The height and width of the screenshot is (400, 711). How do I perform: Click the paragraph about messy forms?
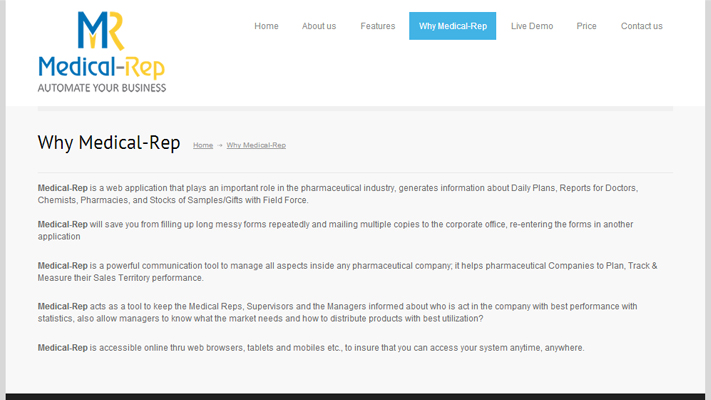[x=336, y=230]
